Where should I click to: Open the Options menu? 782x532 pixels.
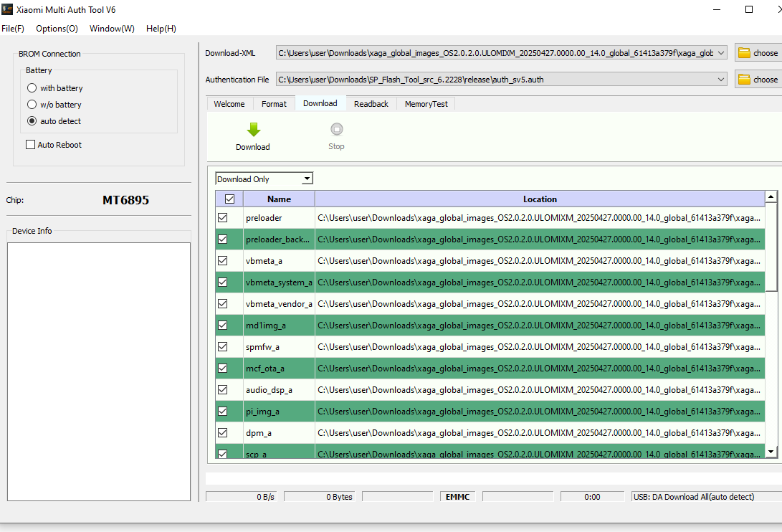57,29
